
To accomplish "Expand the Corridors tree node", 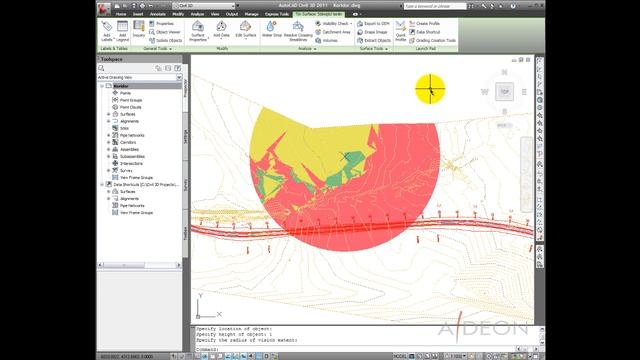I will [x=109, y=142].
